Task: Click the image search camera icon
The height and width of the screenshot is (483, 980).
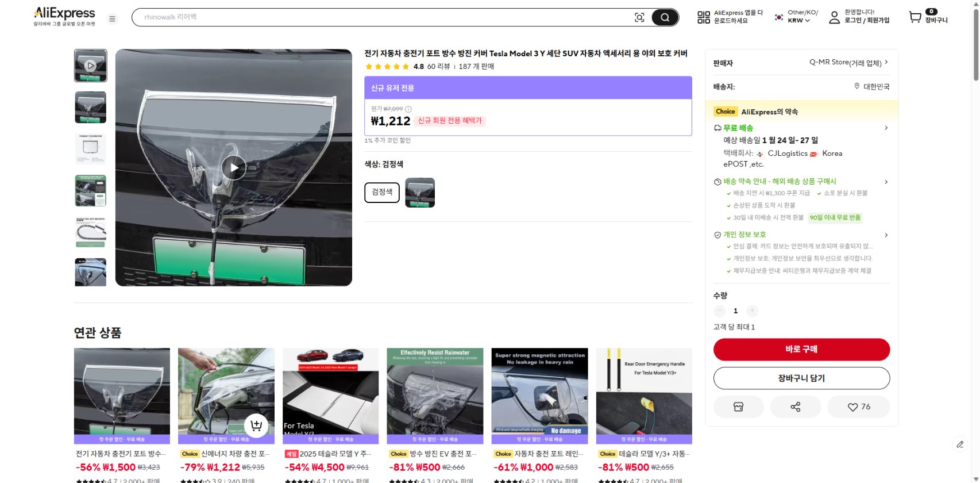Action: [x=639, y=17]
